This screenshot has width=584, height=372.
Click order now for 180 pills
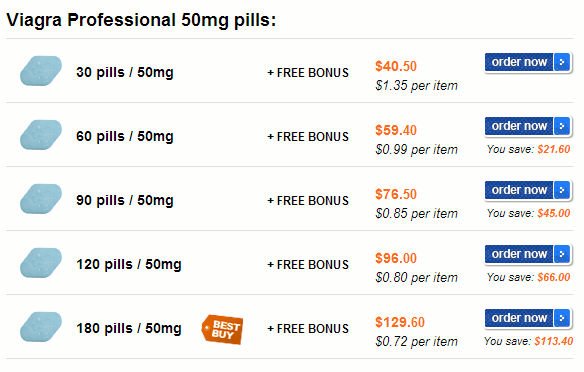pyautogui.click(x=528, y=318)
